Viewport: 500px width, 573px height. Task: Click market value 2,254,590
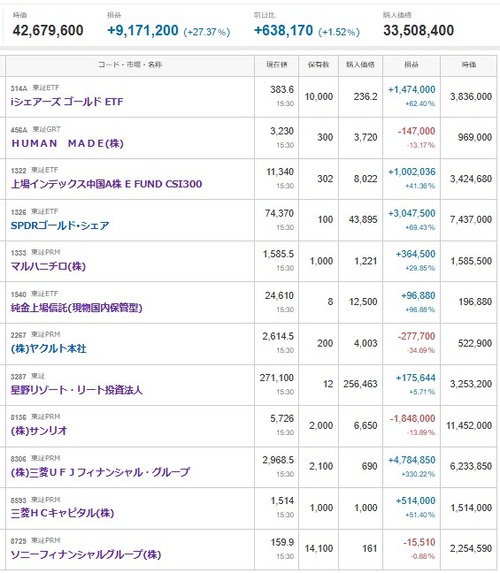[471, 549]
